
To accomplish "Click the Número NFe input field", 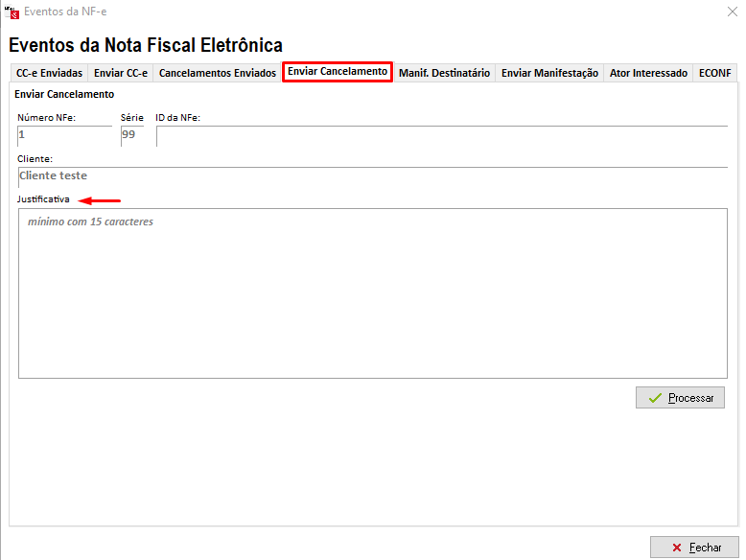I will [64, 135].
